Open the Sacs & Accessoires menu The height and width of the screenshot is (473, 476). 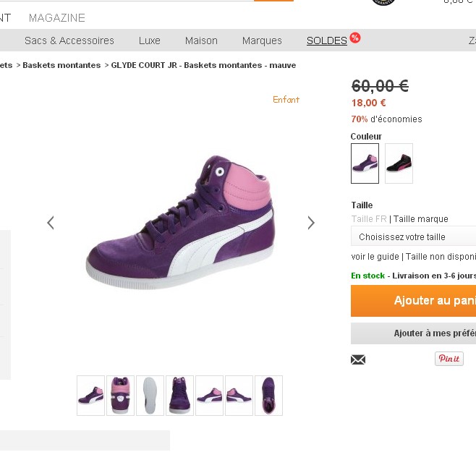[69, 41]
